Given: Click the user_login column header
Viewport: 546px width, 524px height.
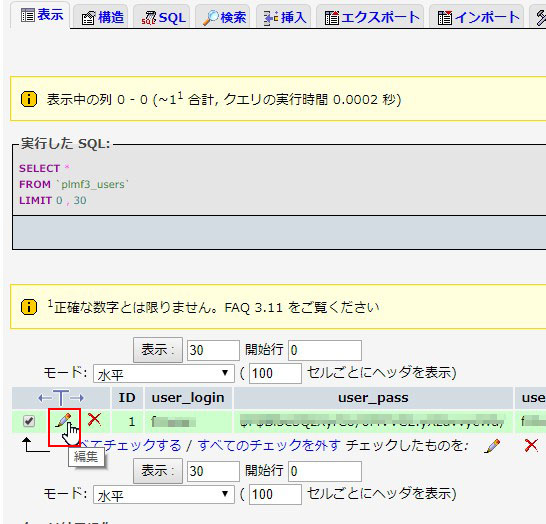Looking at the screenshot, I should click(x=188, y=398).
